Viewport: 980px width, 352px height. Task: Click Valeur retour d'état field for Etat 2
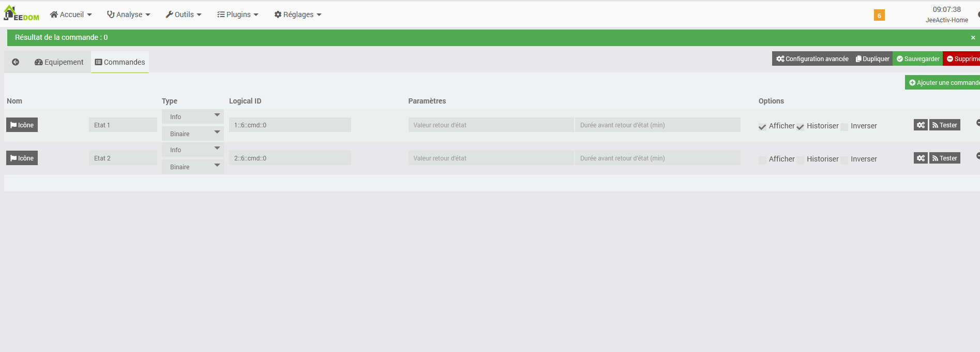click(x=491, y=158)
